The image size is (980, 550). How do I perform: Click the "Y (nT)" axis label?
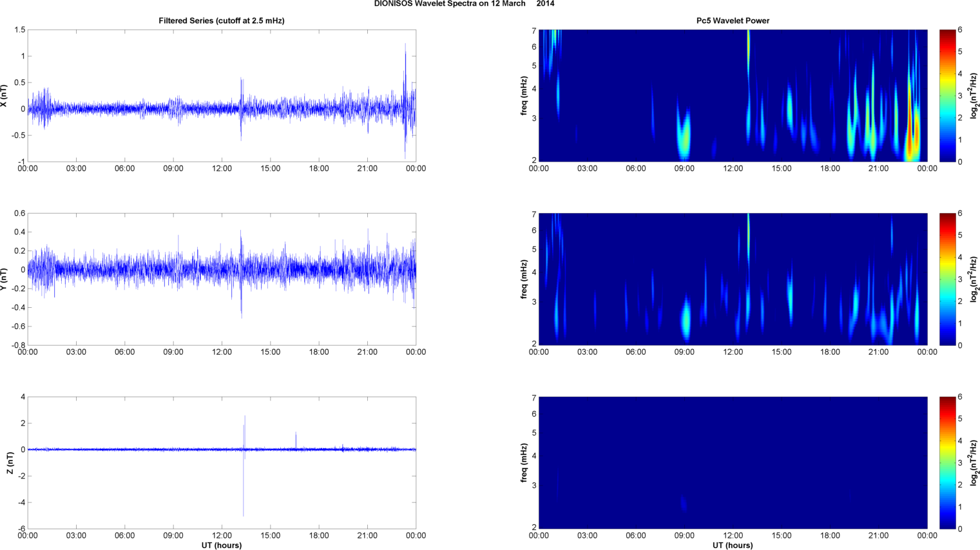tap(4, 279)
